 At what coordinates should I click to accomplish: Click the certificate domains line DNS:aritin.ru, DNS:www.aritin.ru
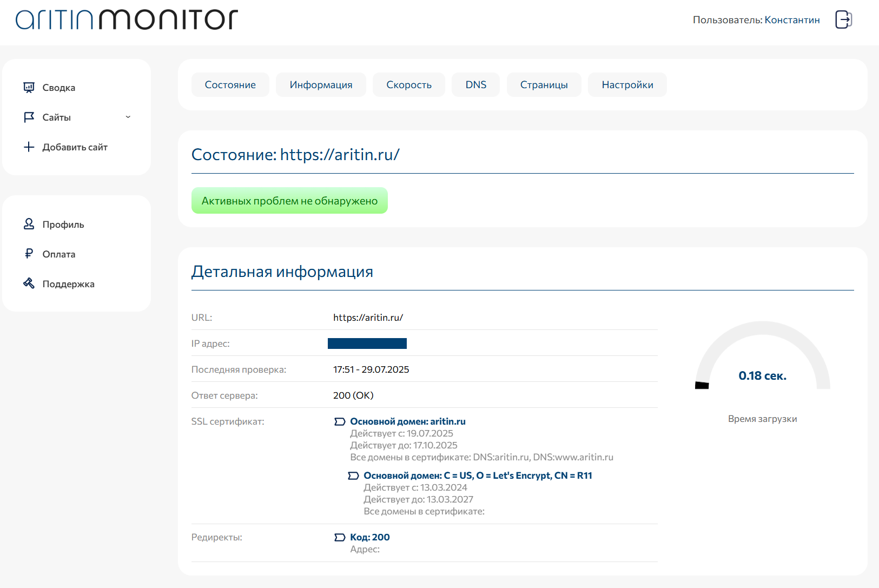coord(481,457)
